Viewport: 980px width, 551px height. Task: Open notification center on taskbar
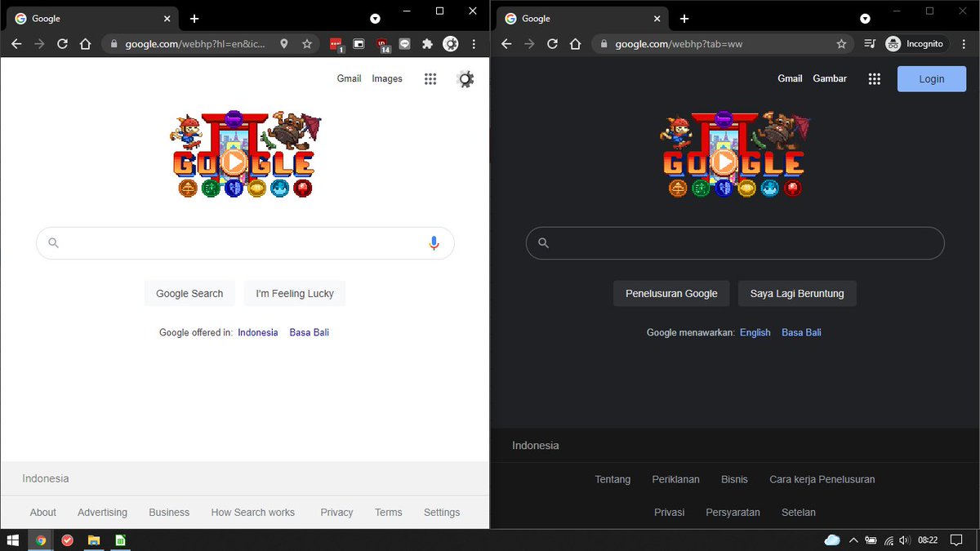pos(956,540)
